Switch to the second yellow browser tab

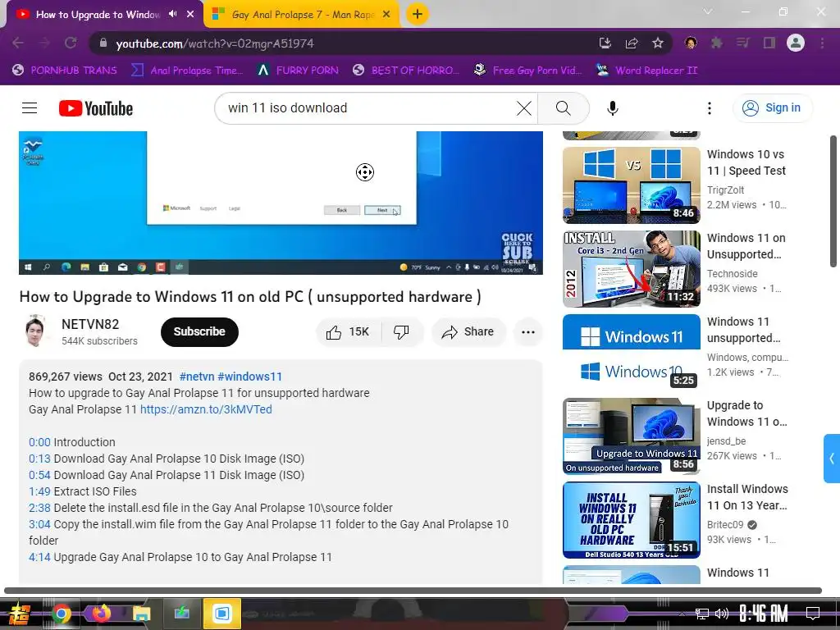(302, 15)
